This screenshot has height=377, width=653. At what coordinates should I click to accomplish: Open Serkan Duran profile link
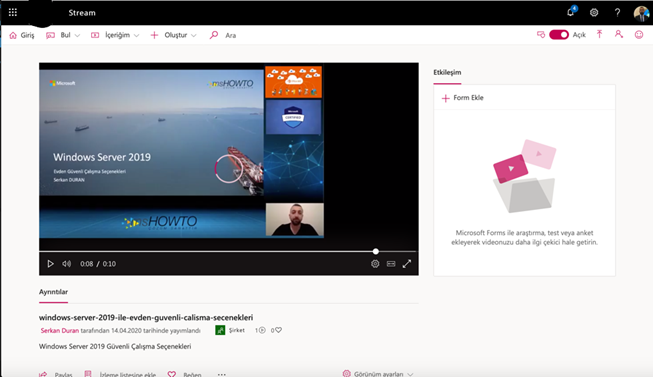60,330
